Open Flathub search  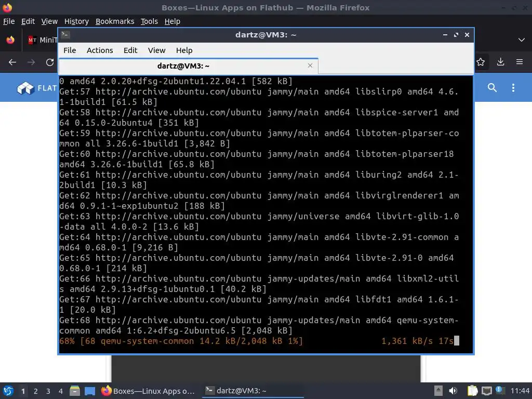pos(492,88)
